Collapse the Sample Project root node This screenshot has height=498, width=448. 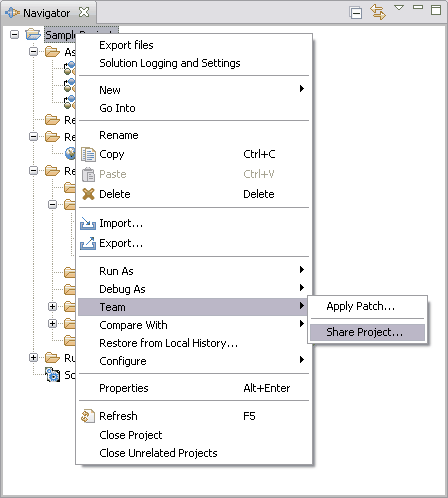point(14,34)
